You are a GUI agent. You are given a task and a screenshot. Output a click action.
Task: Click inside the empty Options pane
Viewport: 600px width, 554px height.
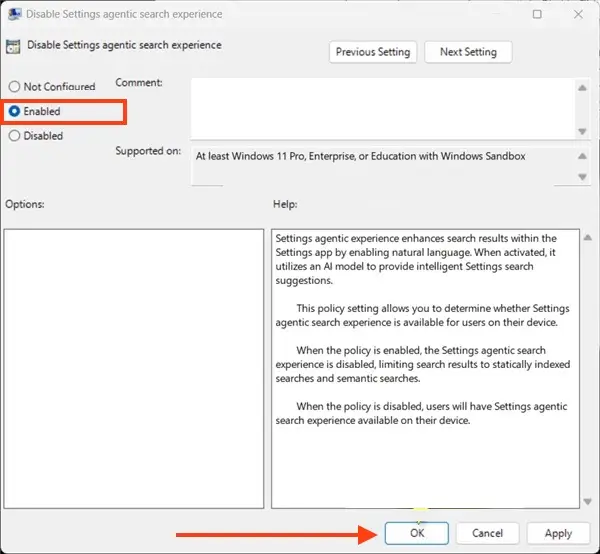133,368
